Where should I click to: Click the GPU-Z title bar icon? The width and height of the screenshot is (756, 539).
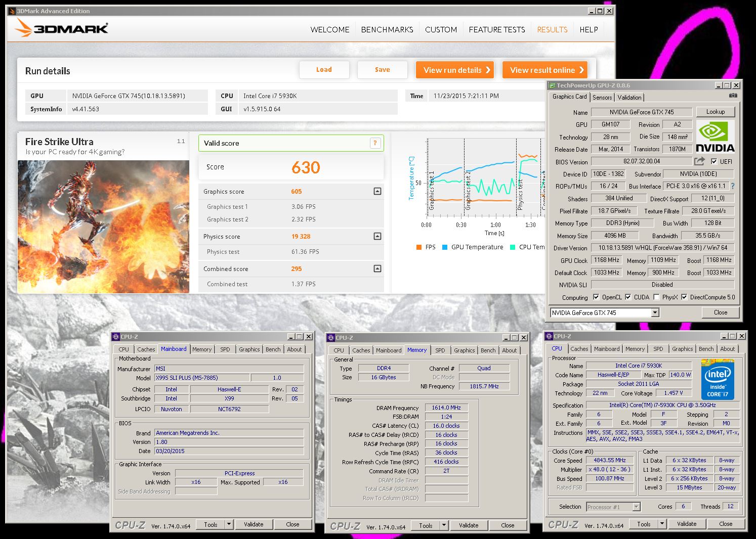click(552, 85)
